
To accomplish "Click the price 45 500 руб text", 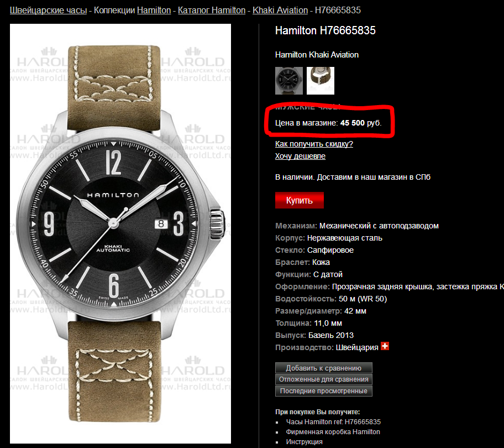I will [361, 123].
